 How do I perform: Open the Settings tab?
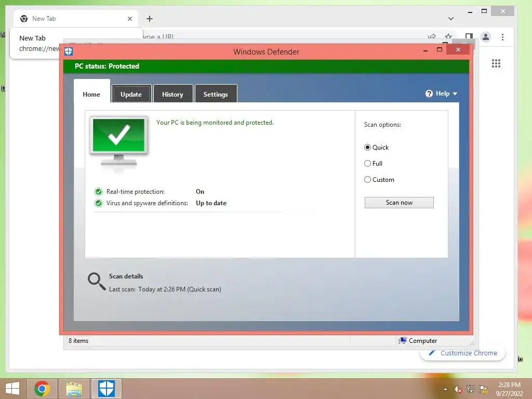[x=216, y=94]
